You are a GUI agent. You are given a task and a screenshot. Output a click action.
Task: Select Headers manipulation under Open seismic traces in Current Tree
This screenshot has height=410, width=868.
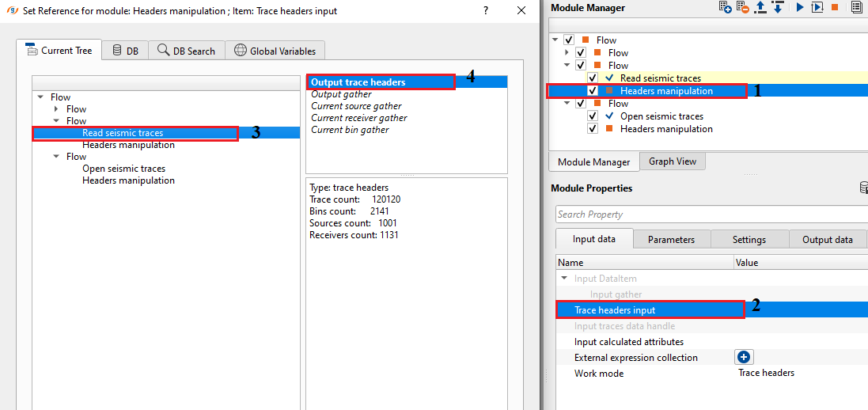point(128,180)
